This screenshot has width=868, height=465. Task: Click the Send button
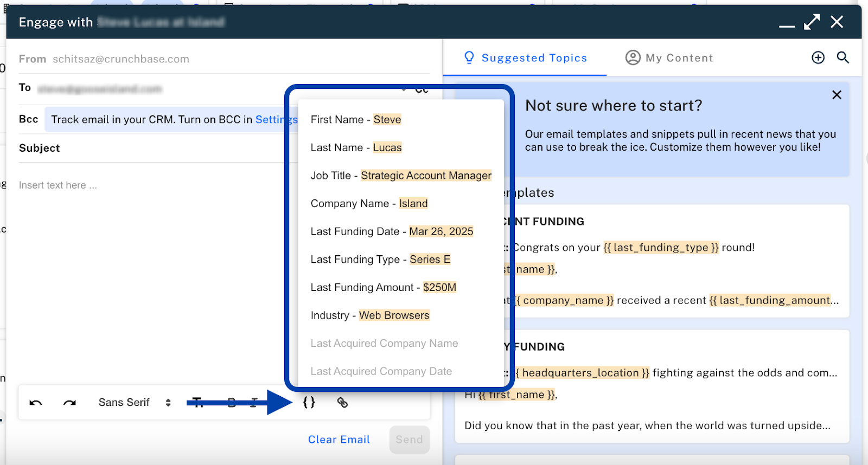[x=409, y=440]
